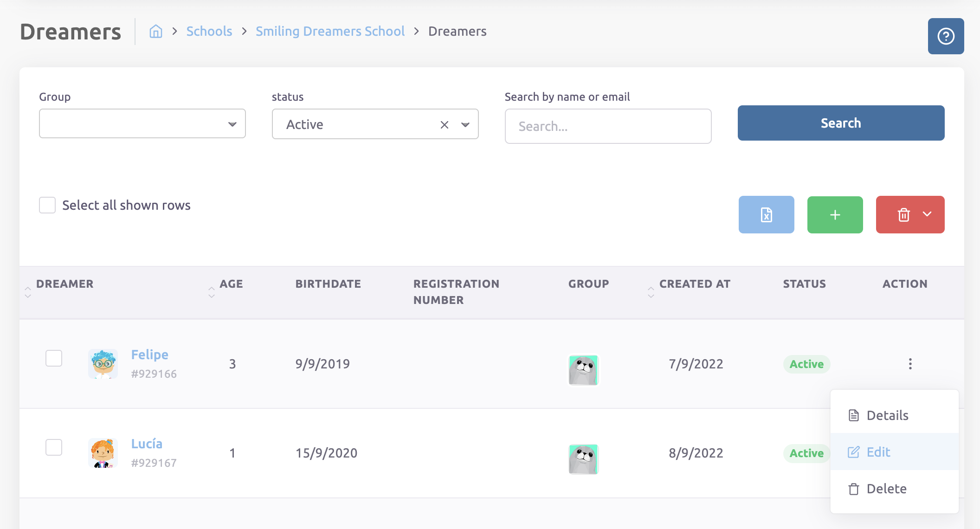Export dreamers to Excel file

pos(766,215)
